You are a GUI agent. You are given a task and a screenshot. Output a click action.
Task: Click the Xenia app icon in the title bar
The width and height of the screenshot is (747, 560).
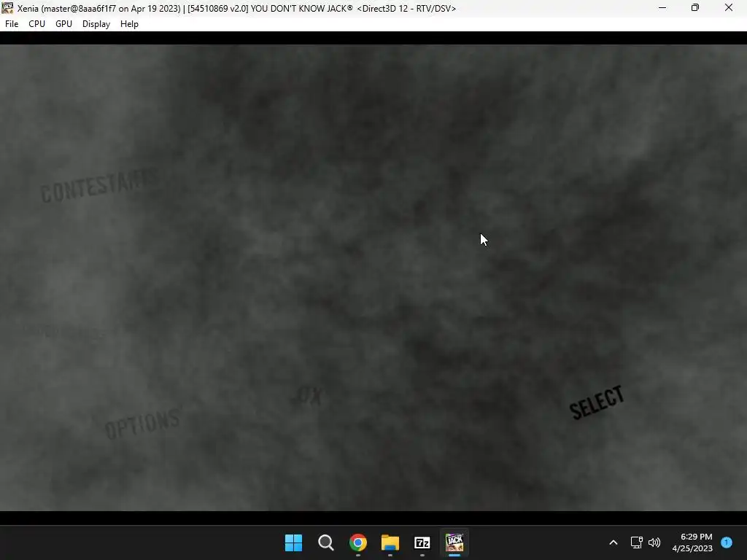[x=7, y=8]
